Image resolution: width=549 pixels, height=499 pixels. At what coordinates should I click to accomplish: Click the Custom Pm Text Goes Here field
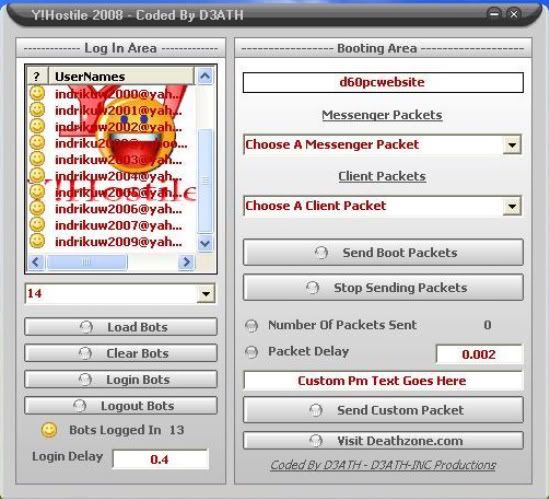pos(383,381)
